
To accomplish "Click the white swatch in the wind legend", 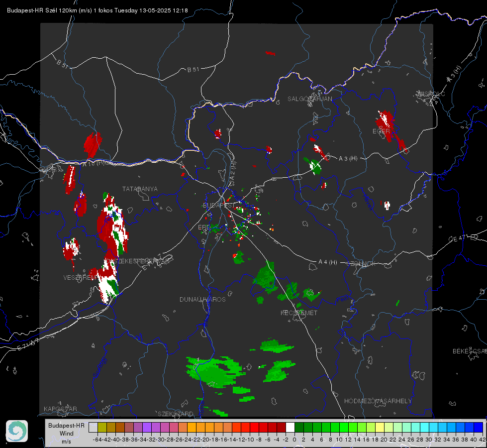I will point(290,427).
